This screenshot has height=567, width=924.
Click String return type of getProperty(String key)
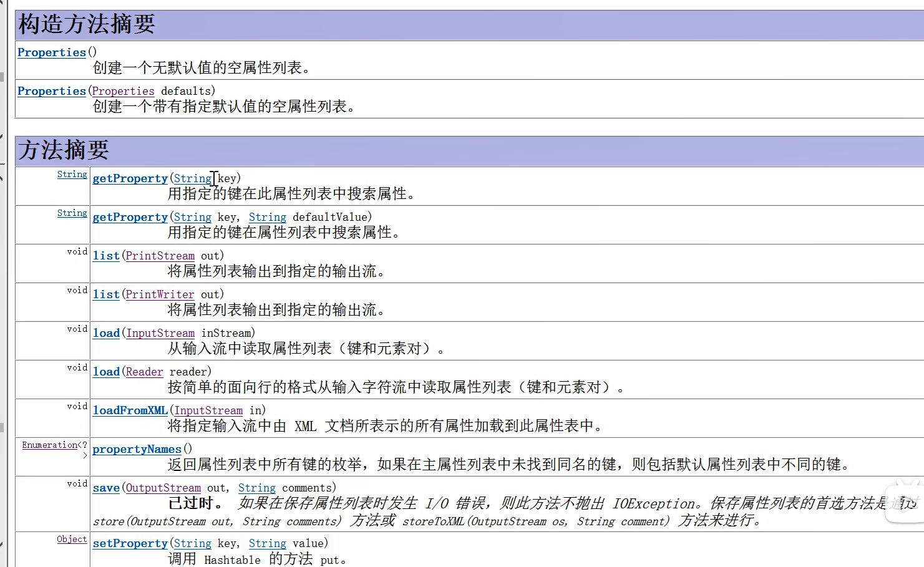(x=72, y=175)
